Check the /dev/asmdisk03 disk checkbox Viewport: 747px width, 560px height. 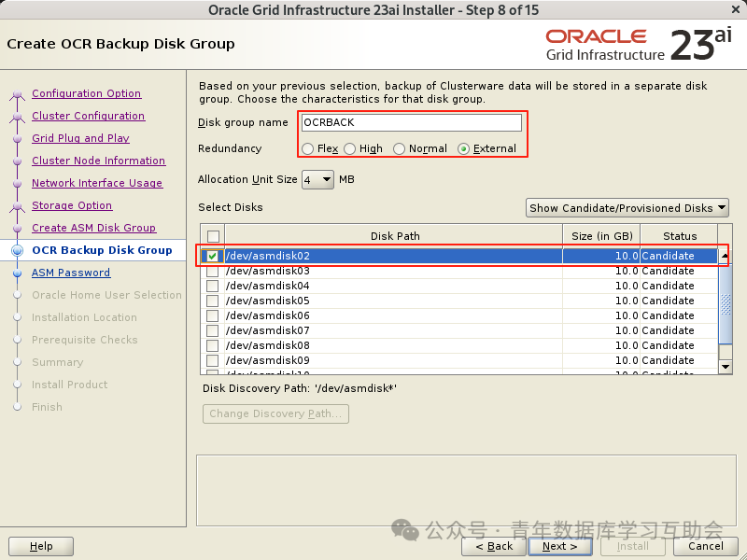click(213, 271)
